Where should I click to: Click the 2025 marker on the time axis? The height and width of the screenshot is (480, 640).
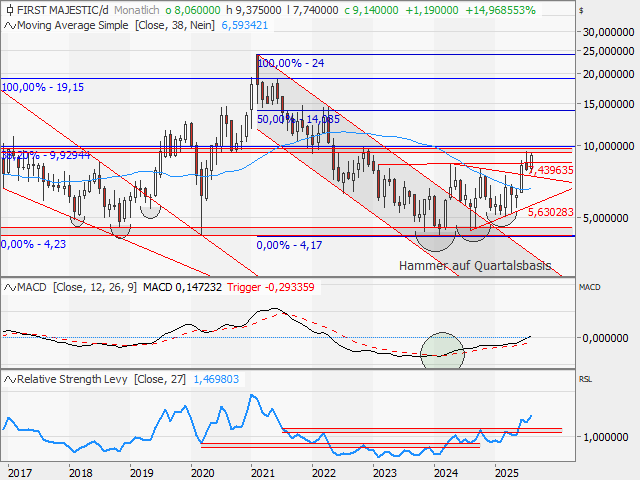point(507,473)
